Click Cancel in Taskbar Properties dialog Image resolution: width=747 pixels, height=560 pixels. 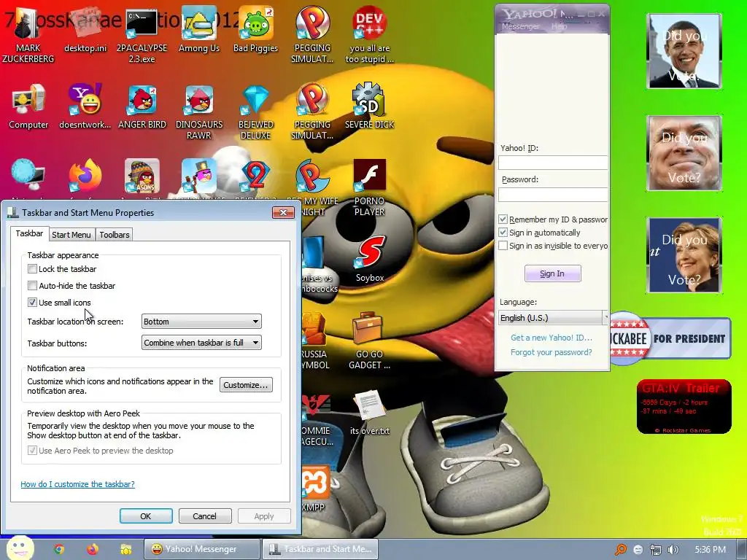tap(204, 516)
